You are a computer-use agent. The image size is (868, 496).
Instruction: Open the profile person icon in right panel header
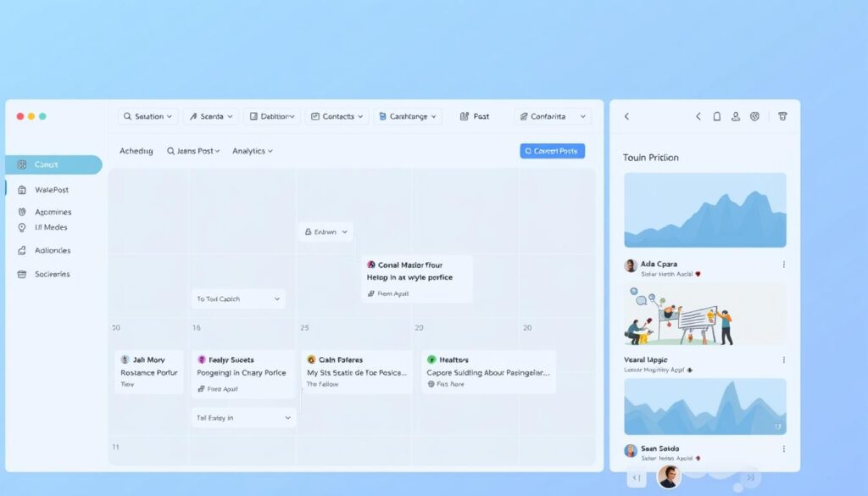tap(736, 116)
